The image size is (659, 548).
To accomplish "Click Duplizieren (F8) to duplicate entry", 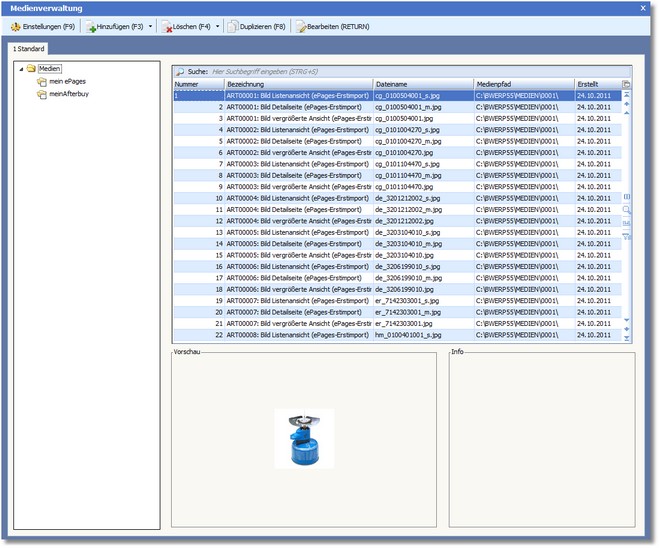I will (257, 27).
